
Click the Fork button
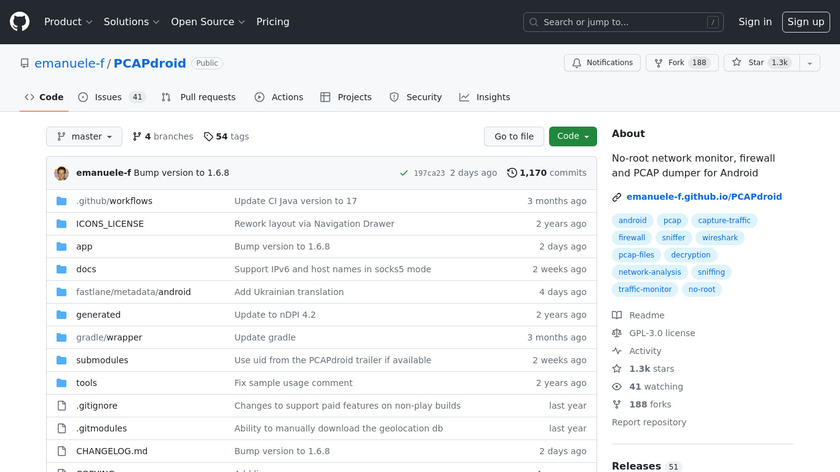[682, 63]
